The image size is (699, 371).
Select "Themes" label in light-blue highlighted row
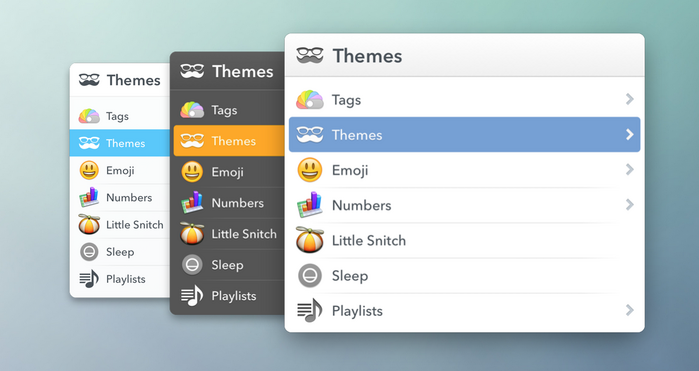coord(125,143)
